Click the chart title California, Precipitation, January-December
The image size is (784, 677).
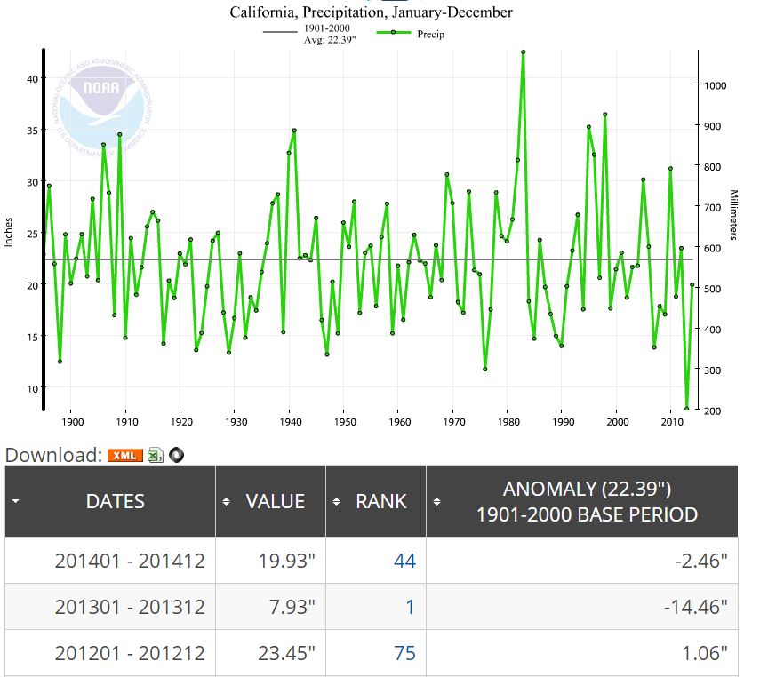coord(371,12)
